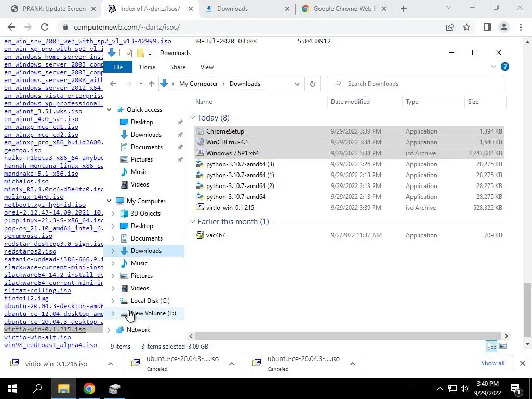Expand the Explorer ribbon chevron

click(494, 67)
